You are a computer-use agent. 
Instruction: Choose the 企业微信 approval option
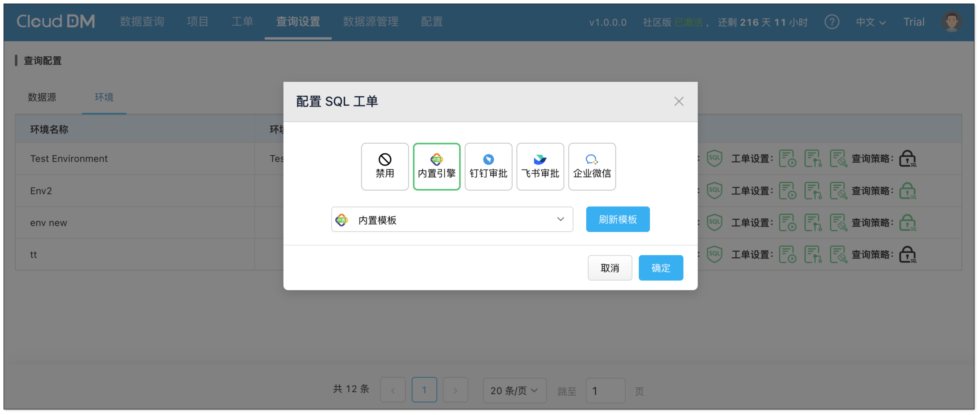[592, 166]
